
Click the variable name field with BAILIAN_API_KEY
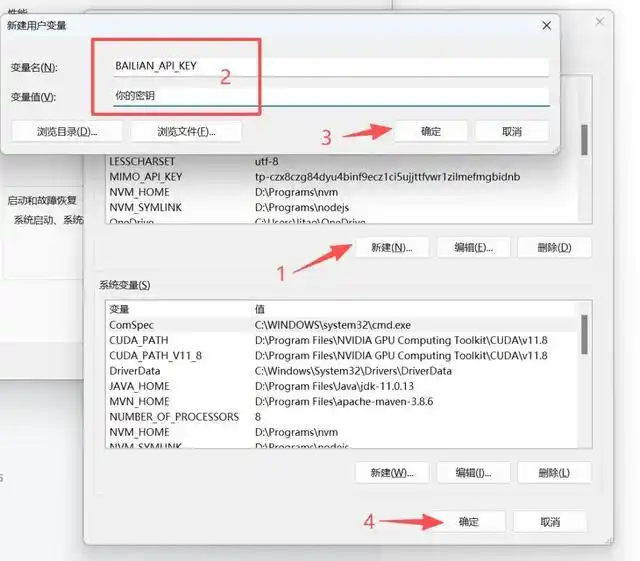coord(331,67)
